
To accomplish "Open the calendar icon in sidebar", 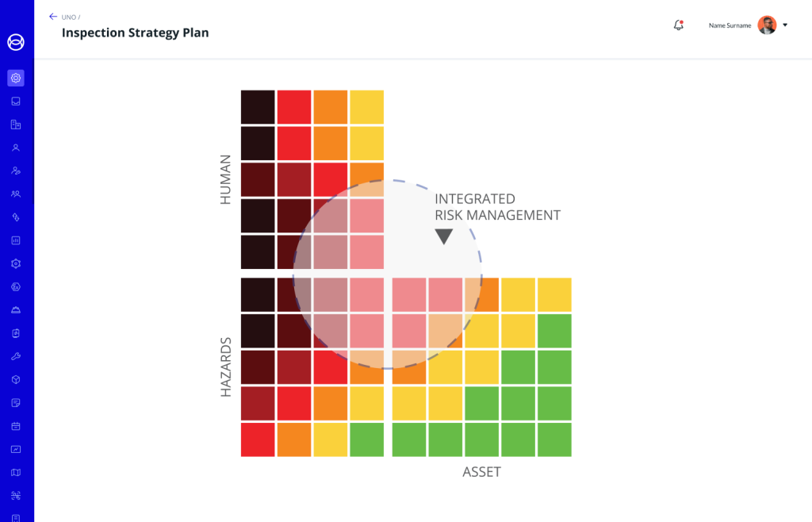I will [x=16, y=426].
